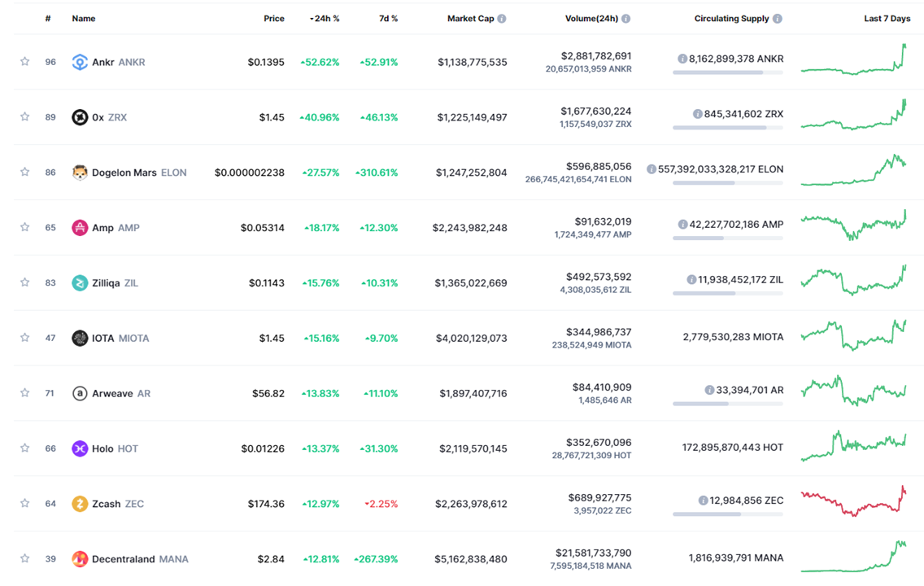Viewport: 924px width, 586px height.
Task: Open Dogelon Mars ELON page
Action: 139,173
